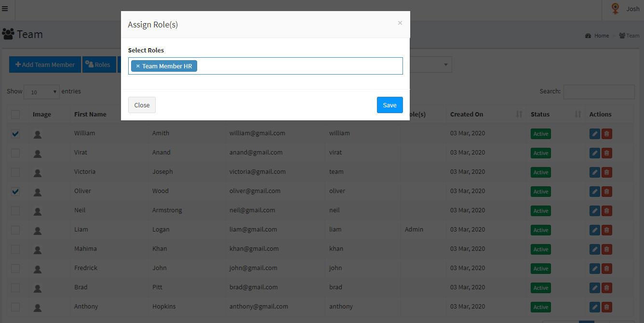644x323 pixels.
Task: Edit Oliver's record with the pencil icon
Action: (595, 192)
